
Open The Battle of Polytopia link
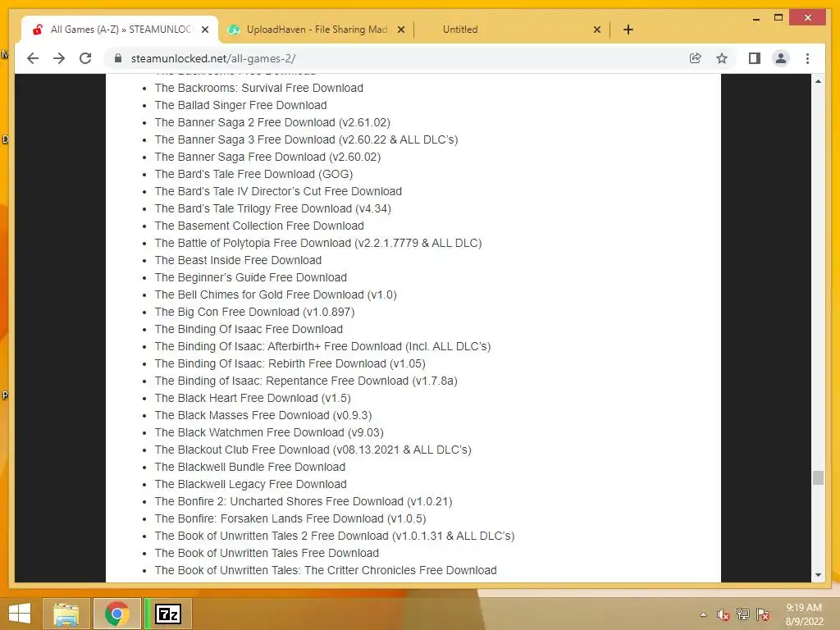pos(318,243)
